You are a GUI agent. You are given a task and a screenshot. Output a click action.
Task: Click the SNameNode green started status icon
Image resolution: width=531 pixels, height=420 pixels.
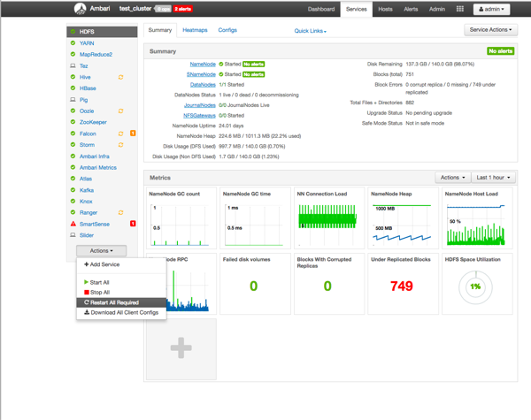[x=220, y=74]
